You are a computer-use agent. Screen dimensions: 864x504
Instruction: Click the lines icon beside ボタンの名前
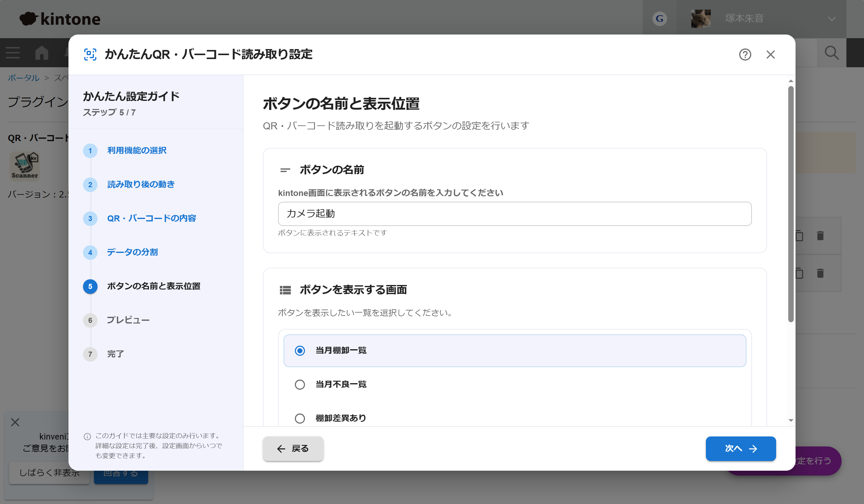pos(285,170)
